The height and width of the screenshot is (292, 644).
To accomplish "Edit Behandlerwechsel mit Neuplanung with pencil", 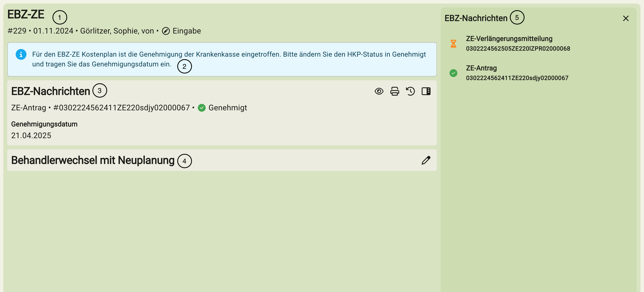I will coord(426,160).
